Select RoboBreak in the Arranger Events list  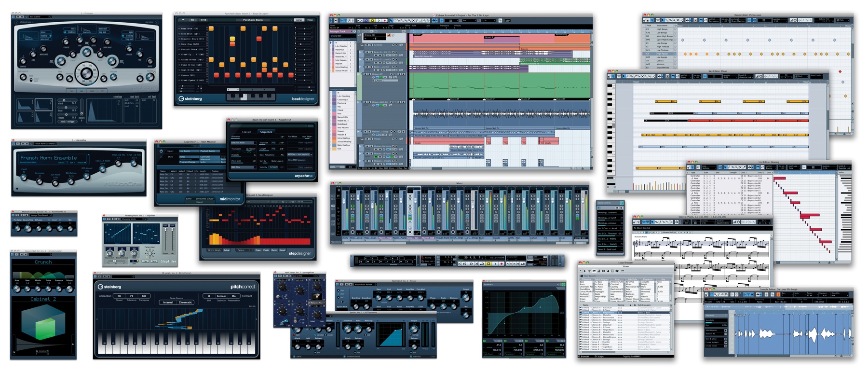(x=342, y=124)
